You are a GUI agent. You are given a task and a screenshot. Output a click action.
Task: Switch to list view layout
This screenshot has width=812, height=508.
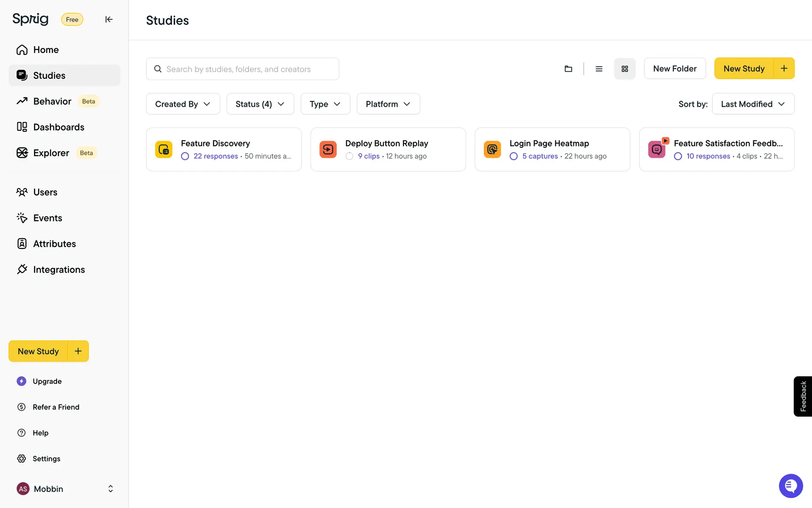point(599,69)
